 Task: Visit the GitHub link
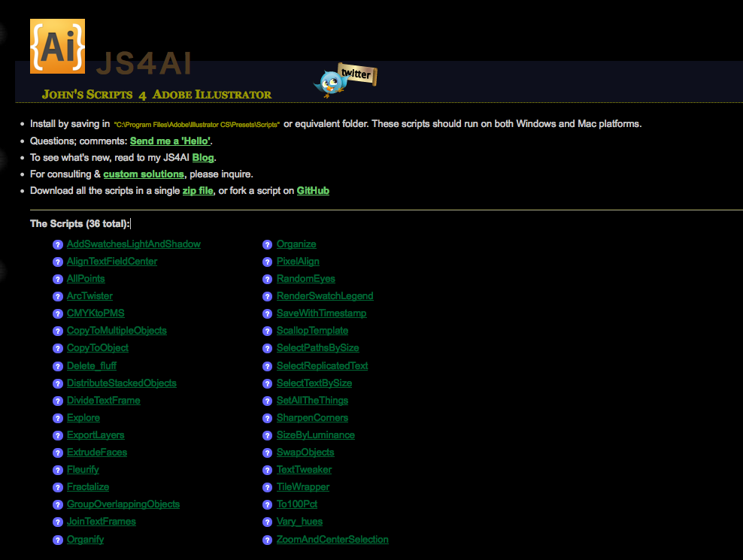pyautogui.click(x=313, y=190)
